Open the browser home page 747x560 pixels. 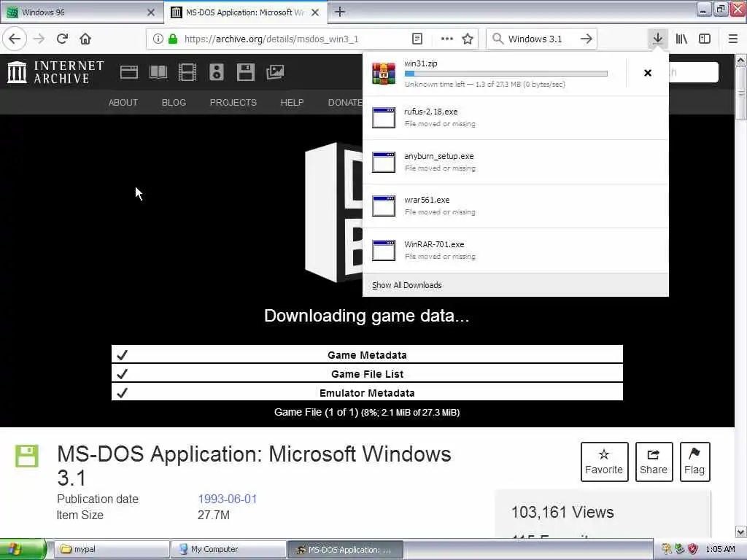85,39
